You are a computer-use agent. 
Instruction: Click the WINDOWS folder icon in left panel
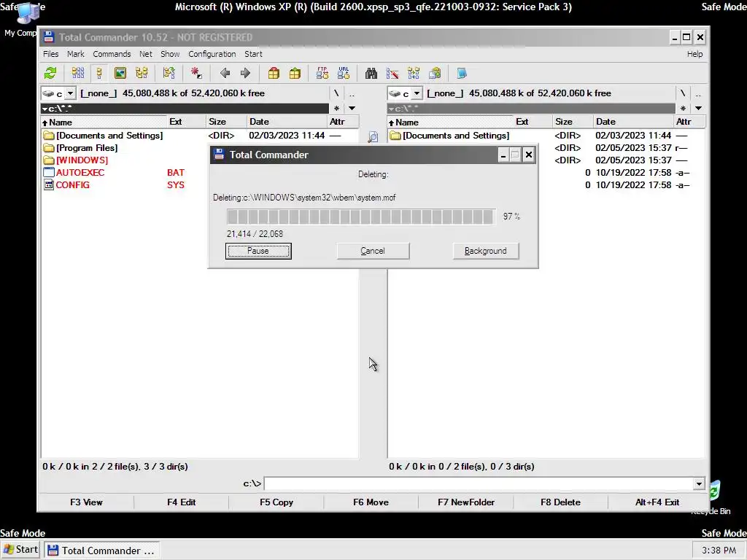click(49, 160)
